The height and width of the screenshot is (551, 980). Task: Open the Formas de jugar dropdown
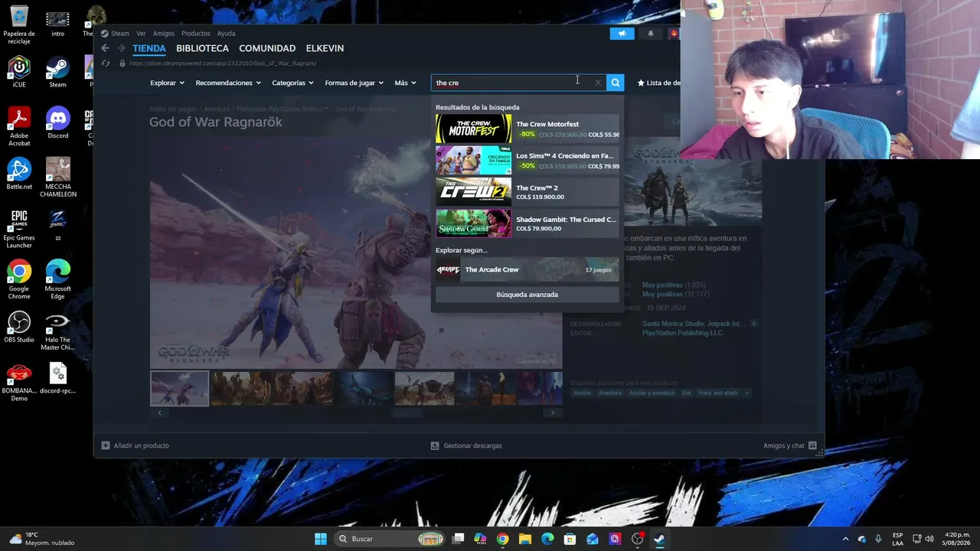pos(354,83)
